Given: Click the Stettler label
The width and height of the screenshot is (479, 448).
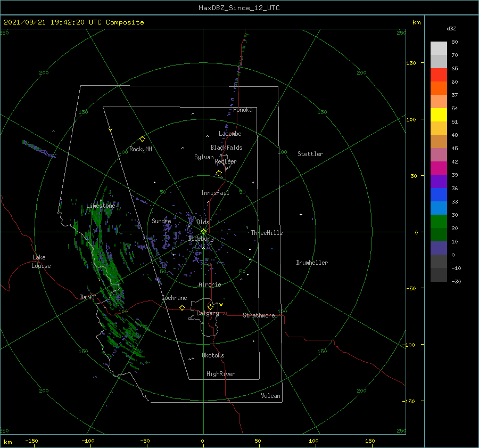Looking at the screenshot, I should pos(310,154).
